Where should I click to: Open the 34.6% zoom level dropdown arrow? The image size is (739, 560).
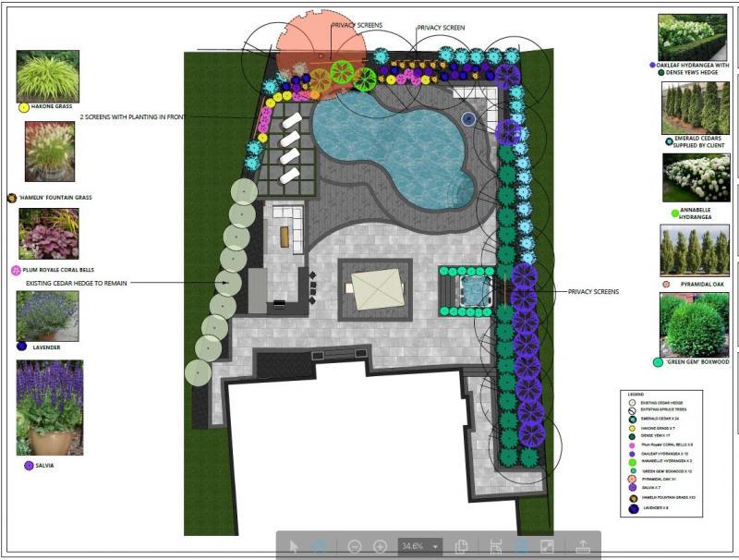(435, 546)
